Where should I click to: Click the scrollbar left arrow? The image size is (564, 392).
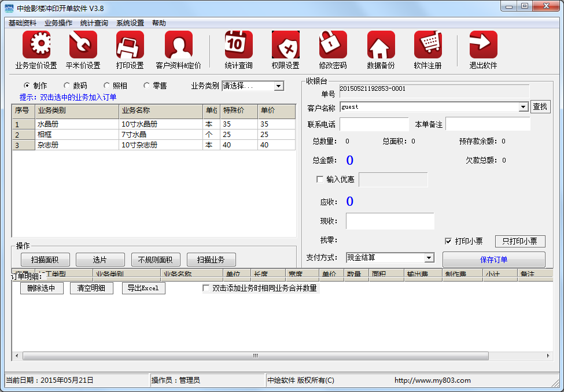(17, 356)
